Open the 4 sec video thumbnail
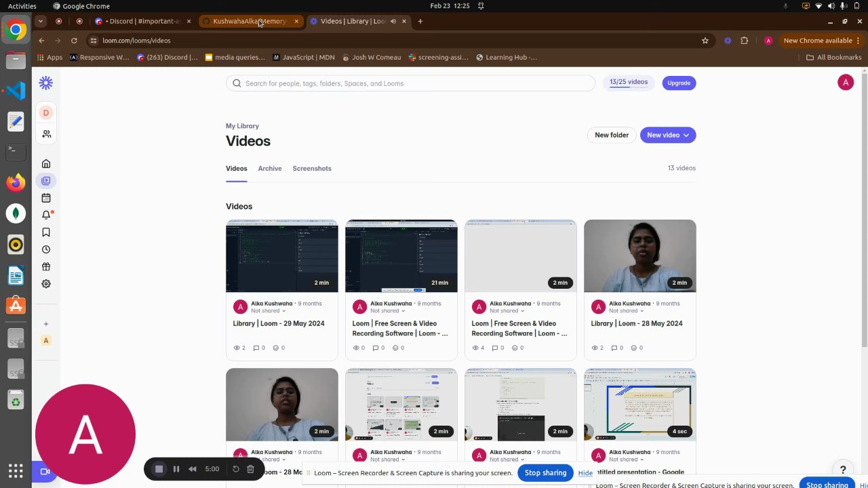The width and height of the screenshot is (868, 488). [x=640, y=405]
